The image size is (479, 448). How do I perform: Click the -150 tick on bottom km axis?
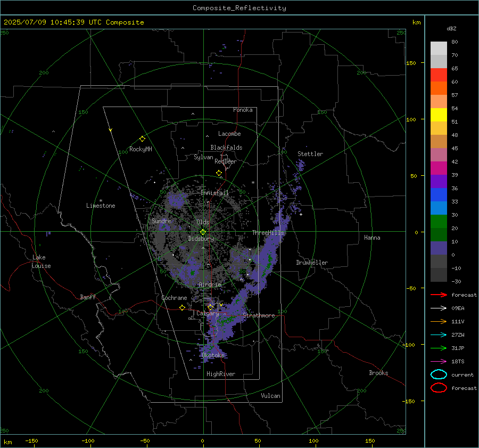31,441
